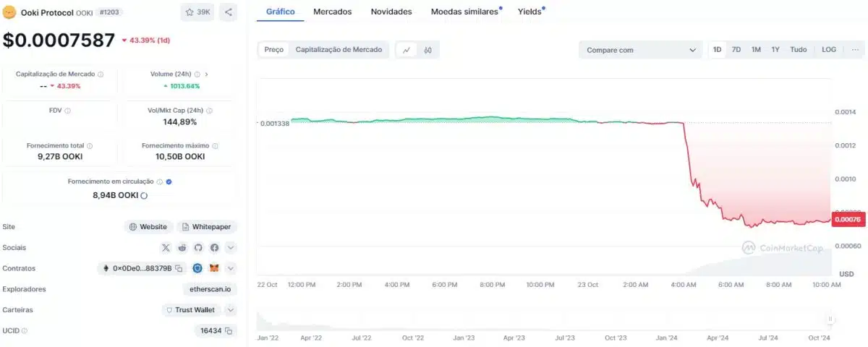Open the Yields tab
This screenshot has width=868, height=347.
point(530,12)
